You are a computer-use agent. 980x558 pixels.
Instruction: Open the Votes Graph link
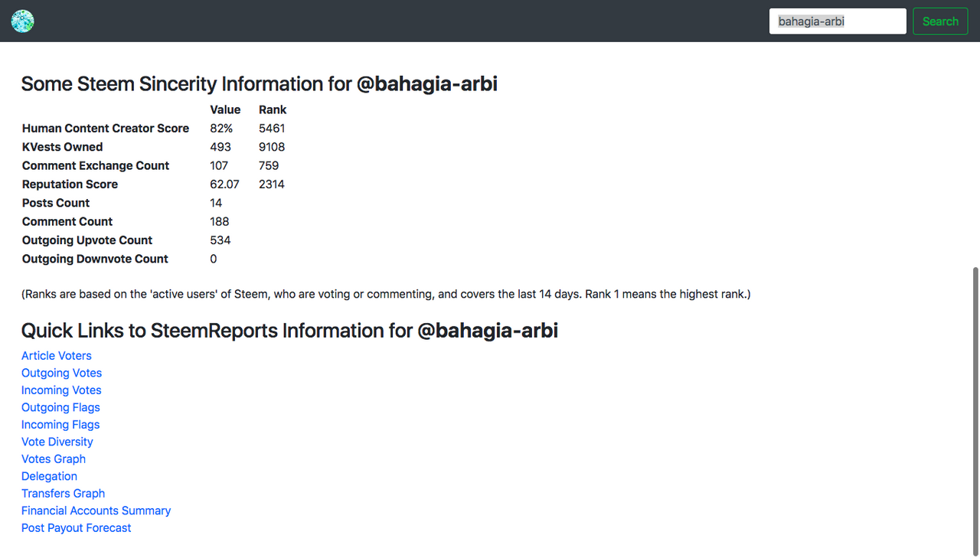(x=54, y=459)
